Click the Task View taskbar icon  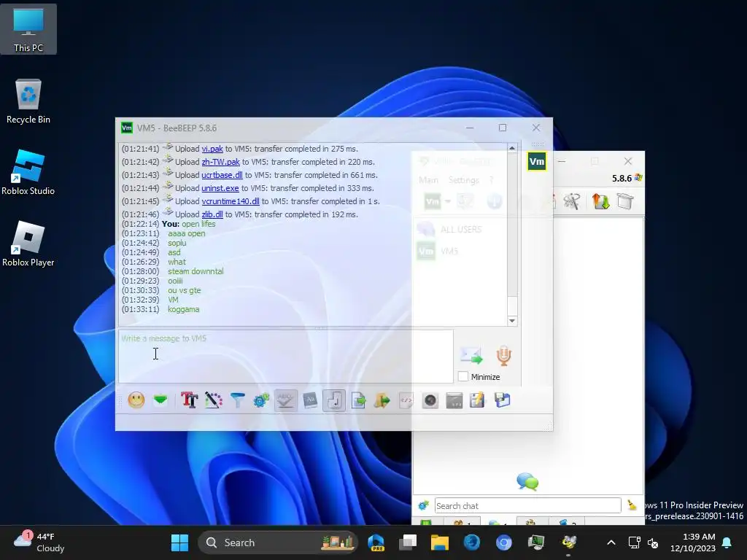coord(408,542)
